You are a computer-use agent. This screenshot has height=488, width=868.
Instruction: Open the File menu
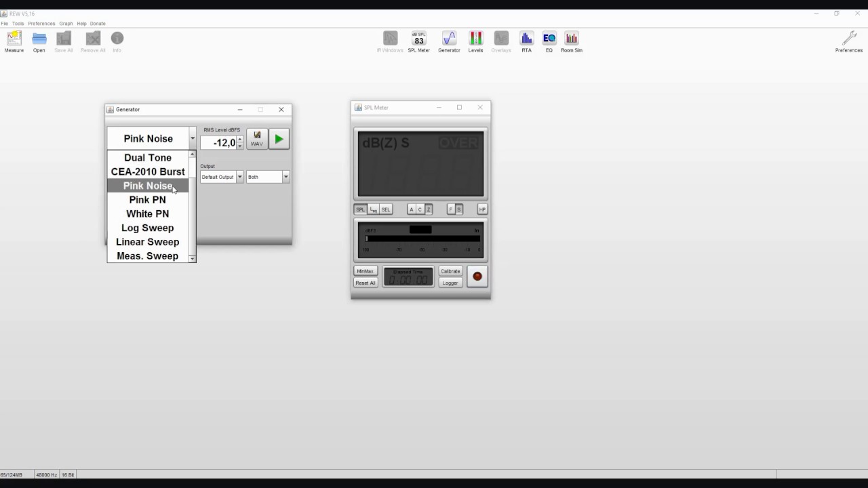pyautogui.click(x=5, y=24)
